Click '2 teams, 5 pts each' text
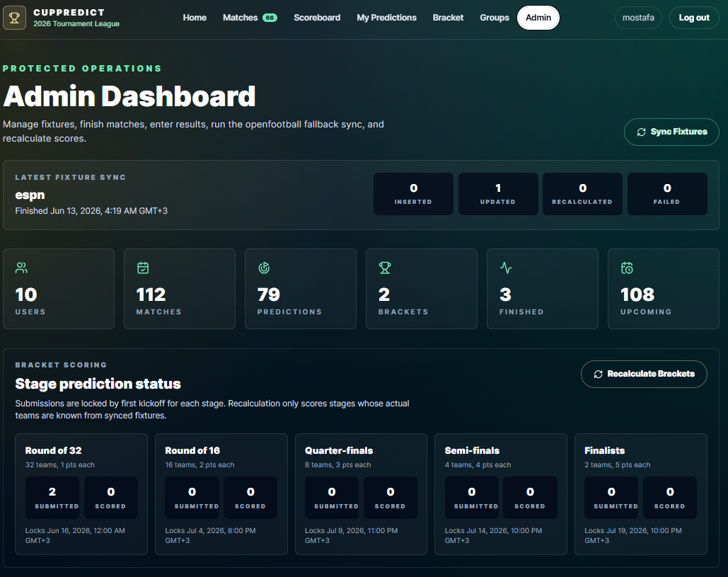The height and width of the screenshot is (577, 728). [x=618, y=465]
